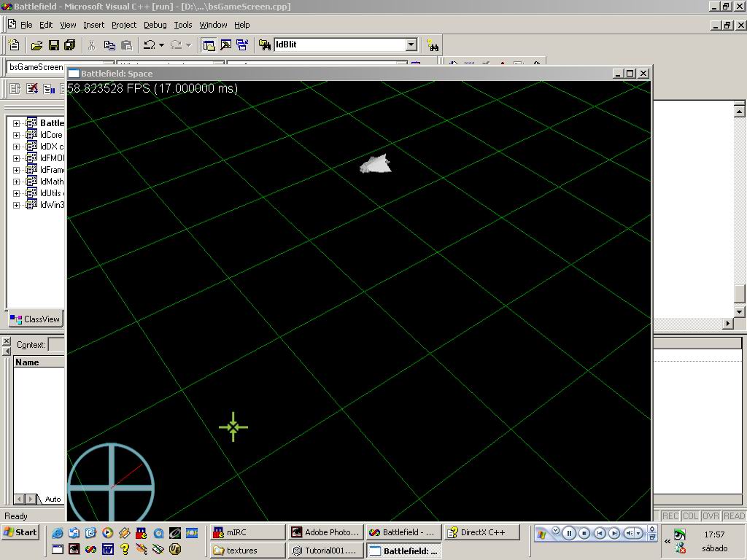Expand the Battle classes tree node

click(16, 123)
